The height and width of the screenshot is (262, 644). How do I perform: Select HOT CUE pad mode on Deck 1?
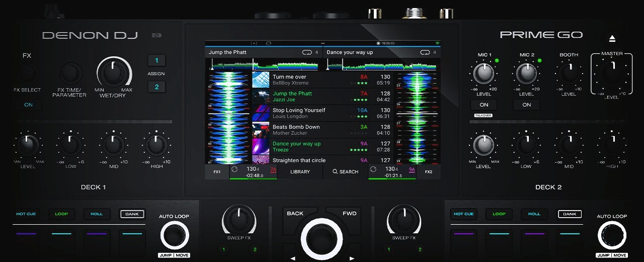pyautogui.click(x=26, y=214)
